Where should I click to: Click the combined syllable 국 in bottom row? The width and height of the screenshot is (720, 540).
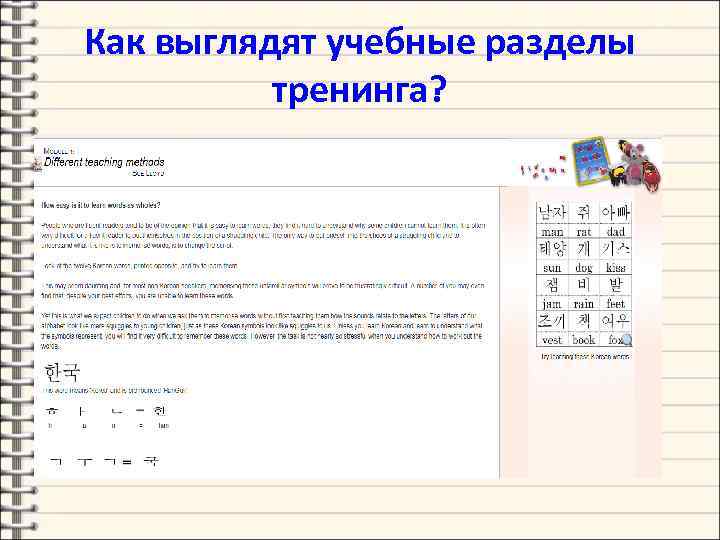coord(151,461)
